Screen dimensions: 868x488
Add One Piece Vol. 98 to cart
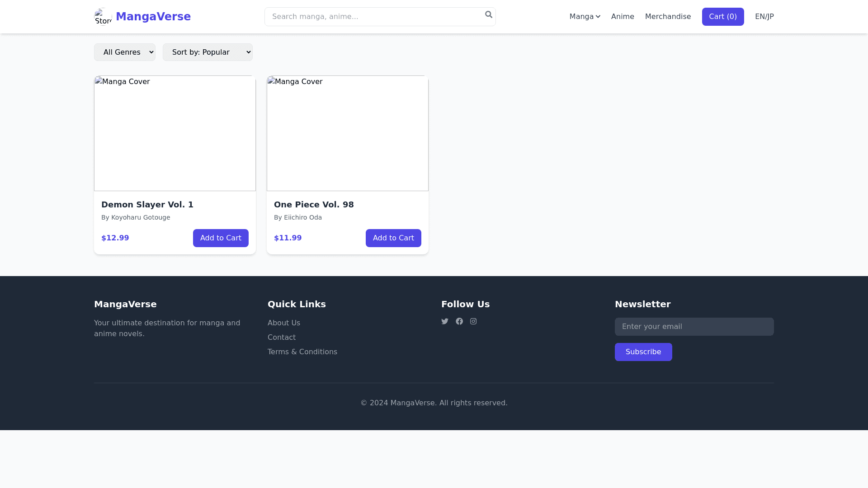[x=393, y=238]
